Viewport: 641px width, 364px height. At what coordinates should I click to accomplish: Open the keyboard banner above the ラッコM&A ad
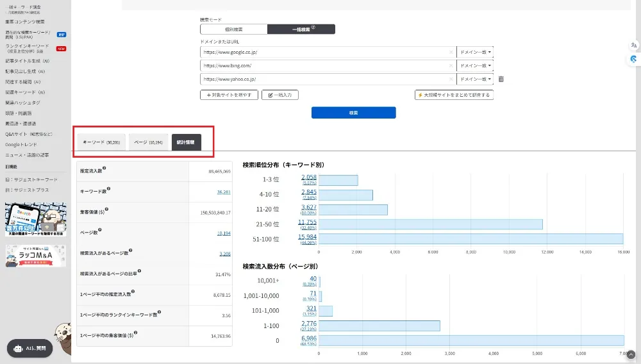click(35, 219)
